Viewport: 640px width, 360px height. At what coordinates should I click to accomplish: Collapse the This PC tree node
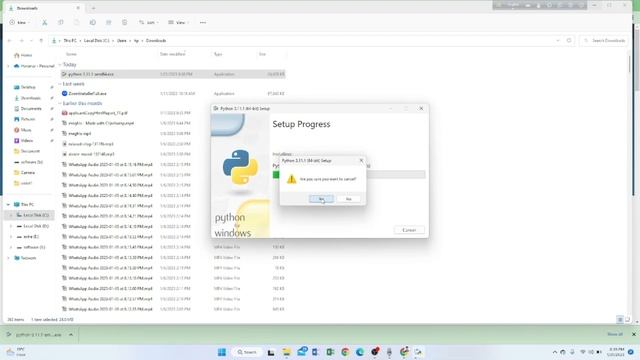pos(8,204)
